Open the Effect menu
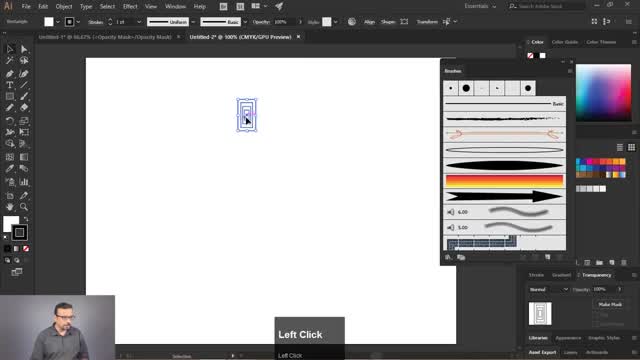The image size is (640, 360). [130, 7]
